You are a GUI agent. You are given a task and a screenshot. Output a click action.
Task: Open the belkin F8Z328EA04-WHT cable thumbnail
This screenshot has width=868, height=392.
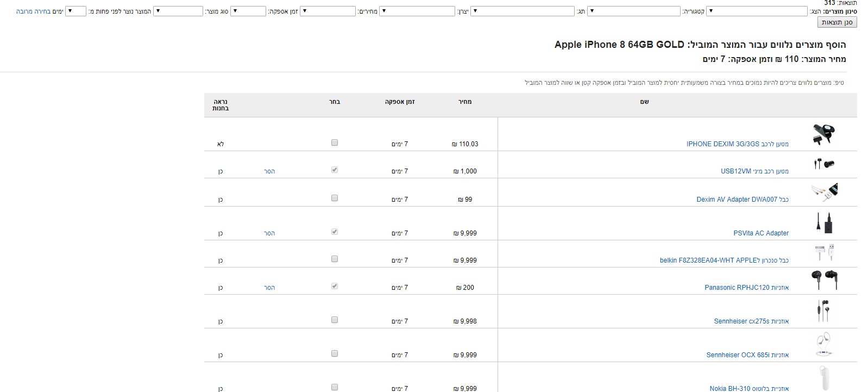click(823, 252)
